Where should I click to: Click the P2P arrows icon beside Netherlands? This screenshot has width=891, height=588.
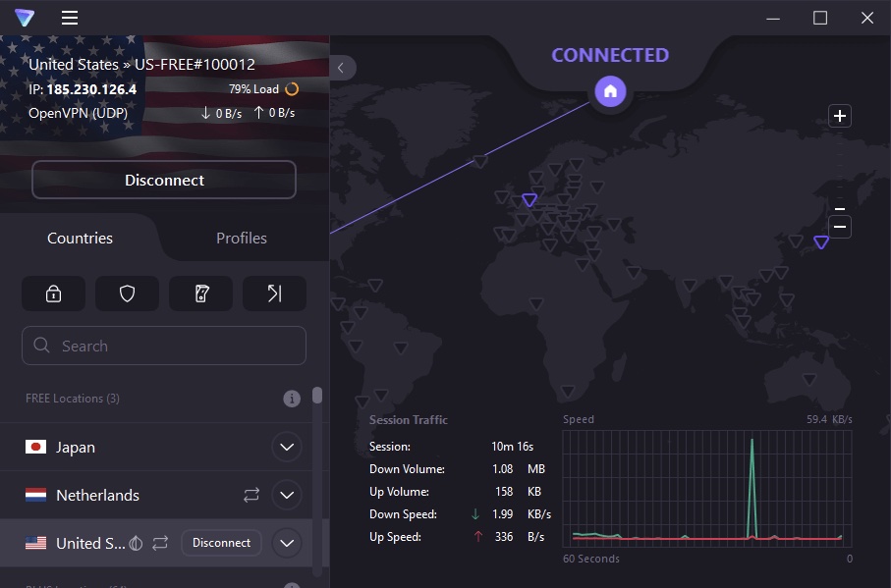point(251,495)
